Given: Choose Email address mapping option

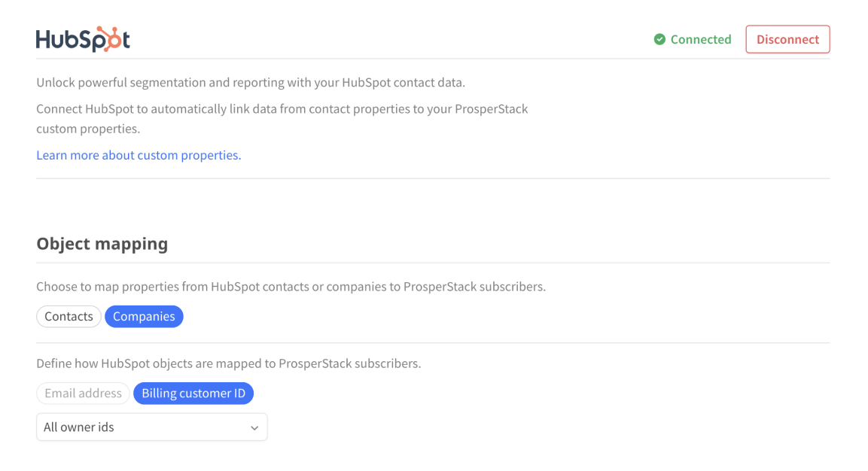Looking at the screenshot, I should [x=83, y=394].
